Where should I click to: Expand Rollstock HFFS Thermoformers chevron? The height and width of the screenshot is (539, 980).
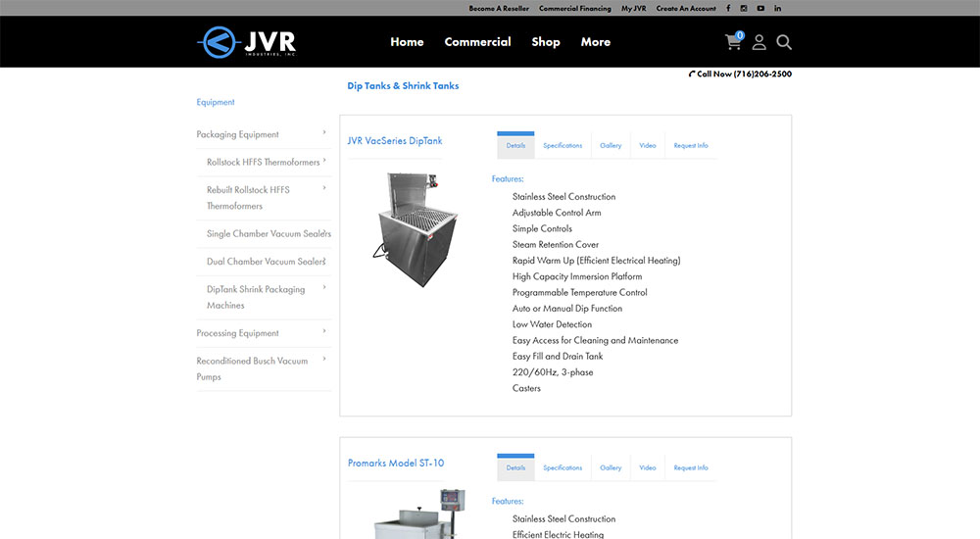(324, 160)
